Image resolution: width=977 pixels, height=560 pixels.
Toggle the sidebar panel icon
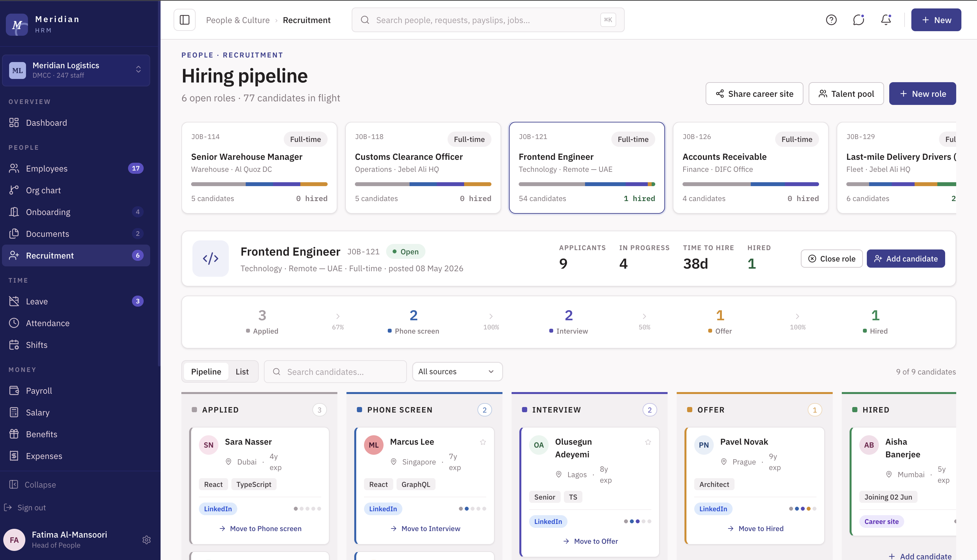tap(184, 20)
